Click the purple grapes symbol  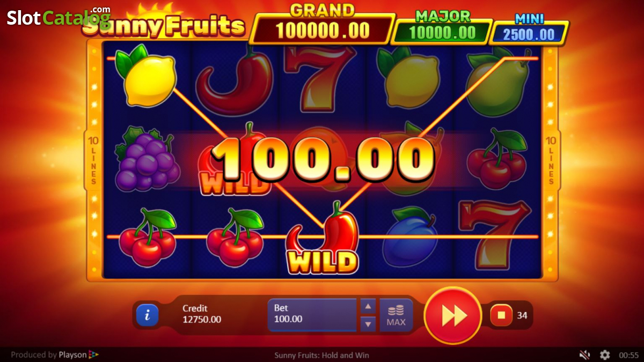pos(147,159)
